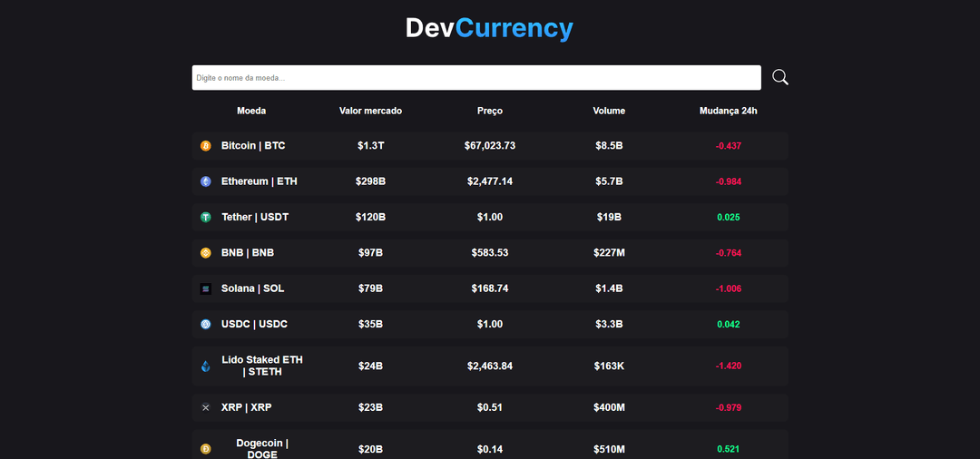Screen dimensions: 980x459
Task: Click the Mudança 24h column header
Action: tap(729, 111)
